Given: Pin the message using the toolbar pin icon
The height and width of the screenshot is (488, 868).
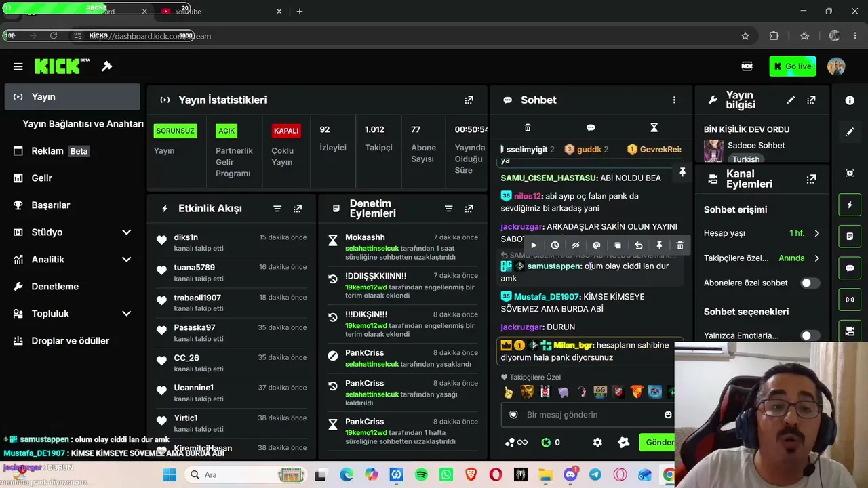Looking at the screenshot, I should point(659,245).
